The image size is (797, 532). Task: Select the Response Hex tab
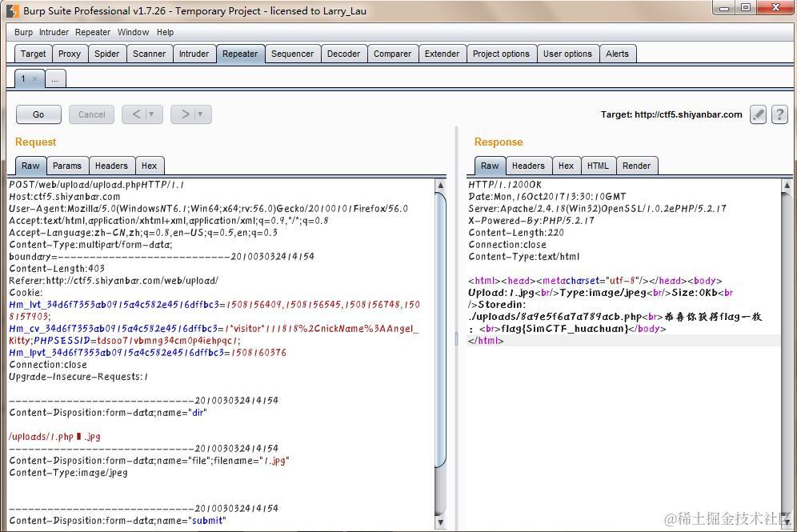567,166
